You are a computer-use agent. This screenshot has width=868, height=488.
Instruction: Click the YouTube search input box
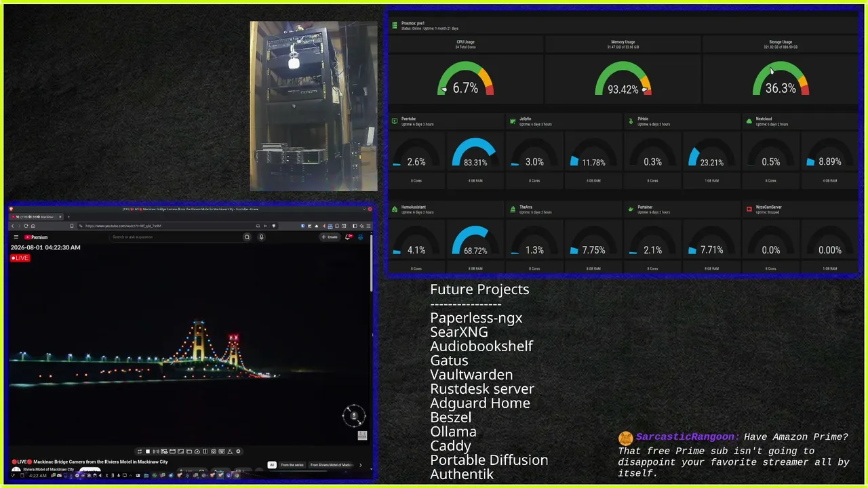pos(175,237)
